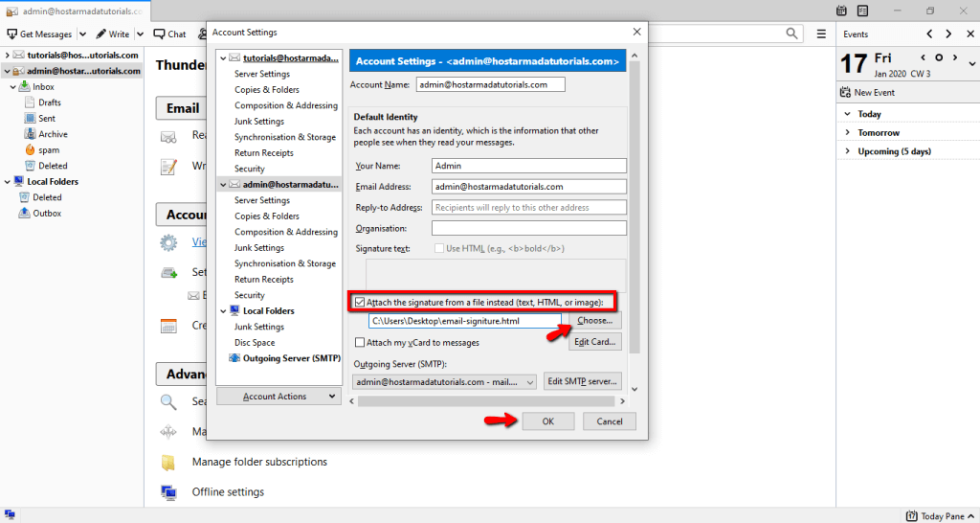Open Copies & Folders under admin account
The image size is (980, 523).
click(x=267, y=216)
